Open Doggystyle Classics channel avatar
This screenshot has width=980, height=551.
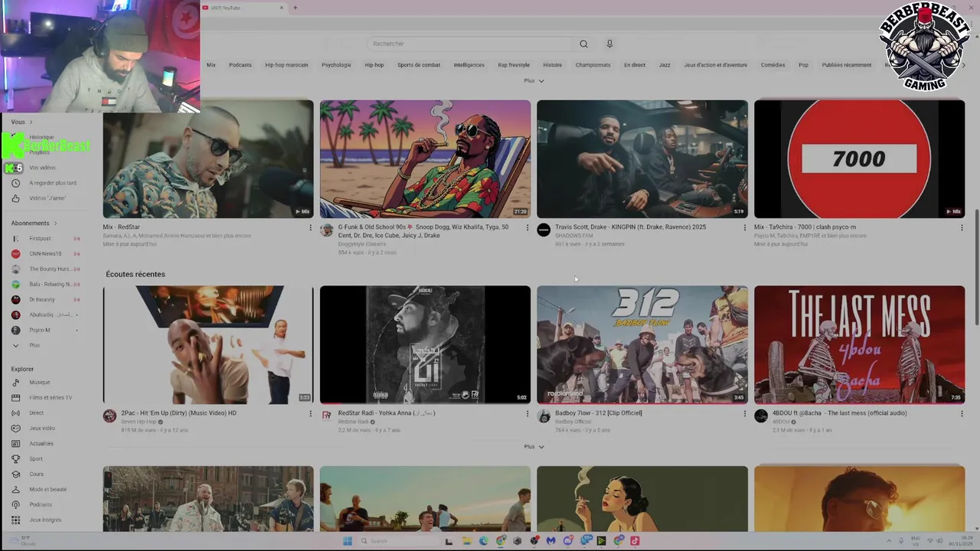pos(327,230)
